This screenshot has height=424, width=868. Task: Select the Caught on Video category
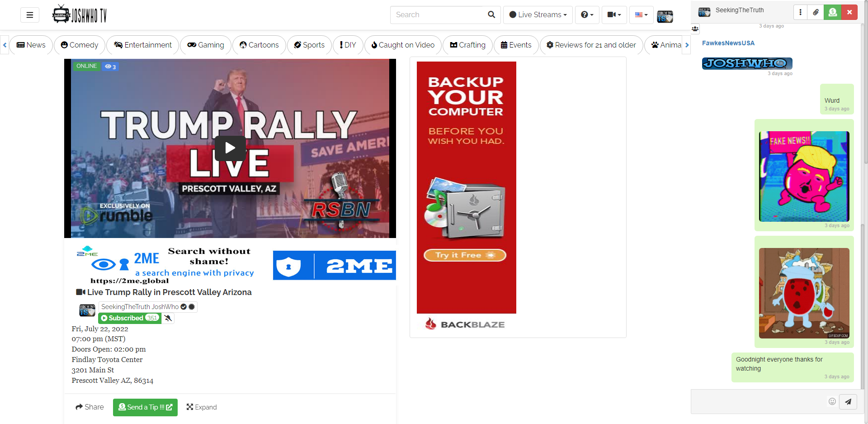(402, 45)
